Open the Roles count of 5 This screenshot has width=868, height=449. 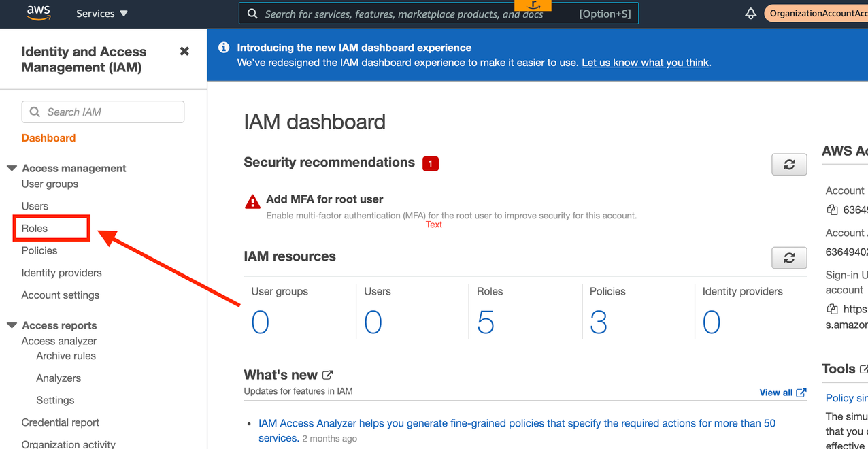[x=486, y=322]
